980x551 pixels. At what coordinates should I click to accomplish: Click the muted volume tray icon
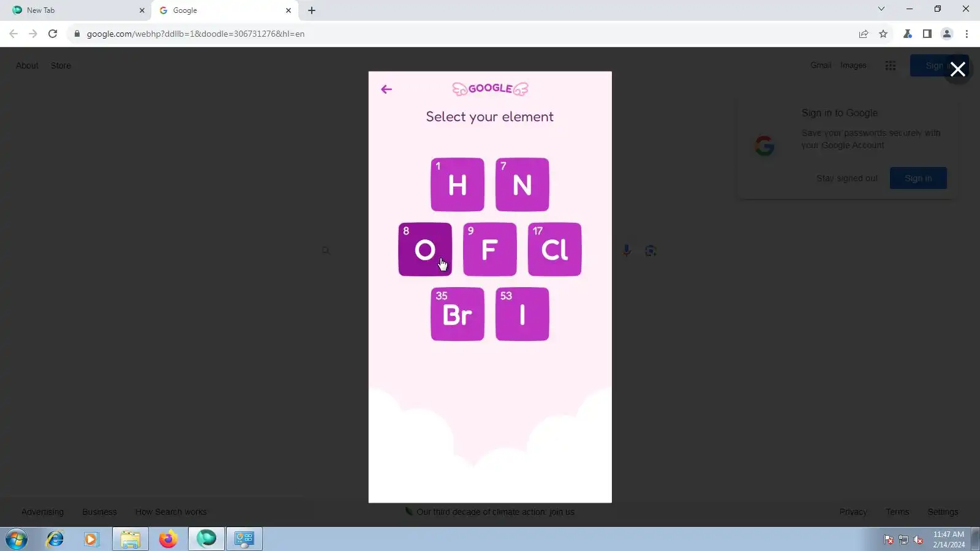918,539
